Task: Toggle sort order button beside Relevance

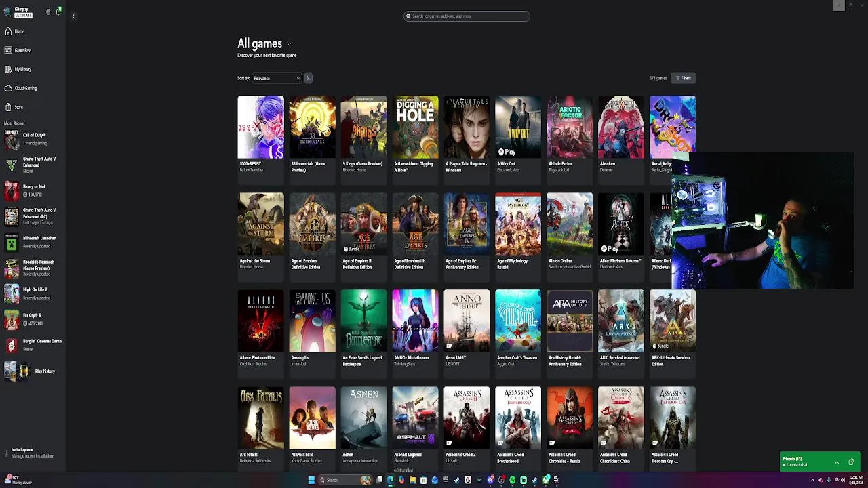Action: (x=308, y=78)
